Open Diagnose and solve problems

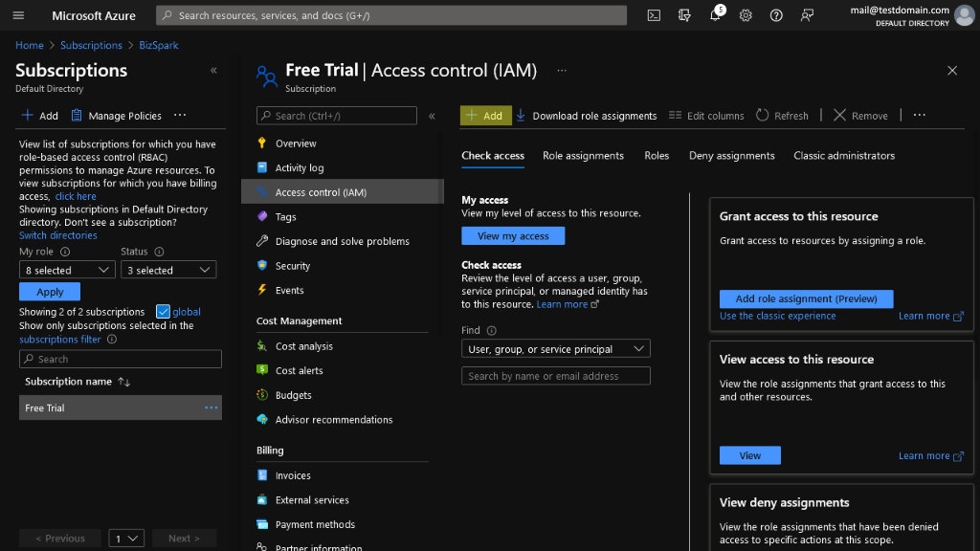click(x=342, y=241)
